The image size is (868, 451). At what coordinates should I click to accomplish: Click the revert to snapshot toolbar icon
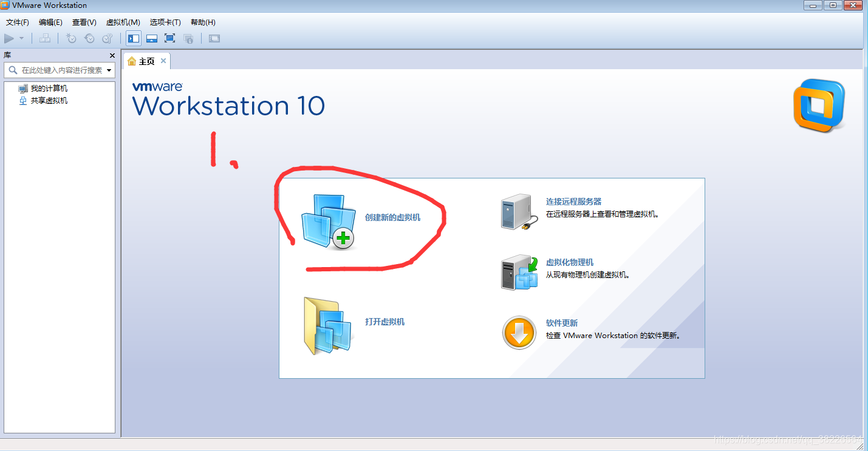pos(89,38)
